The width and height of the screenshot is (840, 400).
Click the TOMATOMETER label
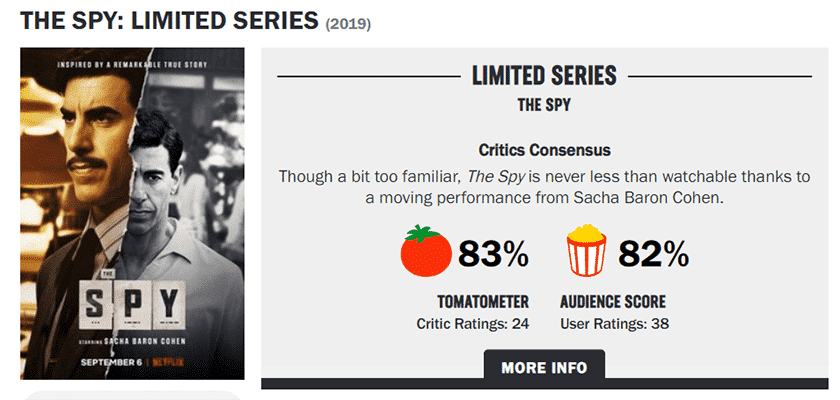coord(483,302)
